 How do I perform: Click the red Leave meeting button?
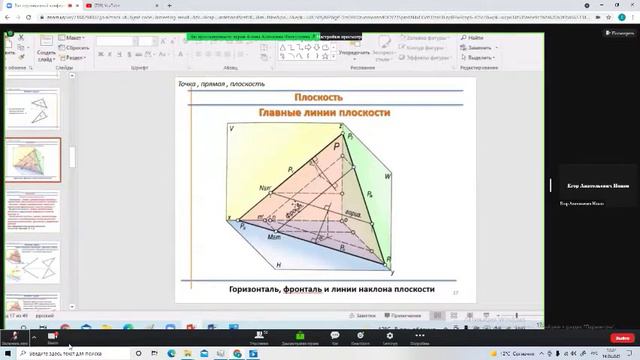pyautogui.click(x=622, y=338)
